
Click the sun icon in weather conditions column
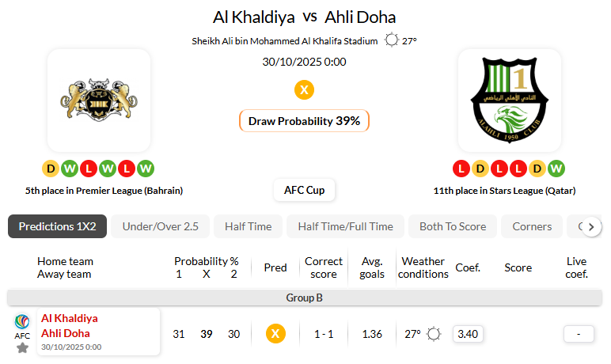click(434, 334)
